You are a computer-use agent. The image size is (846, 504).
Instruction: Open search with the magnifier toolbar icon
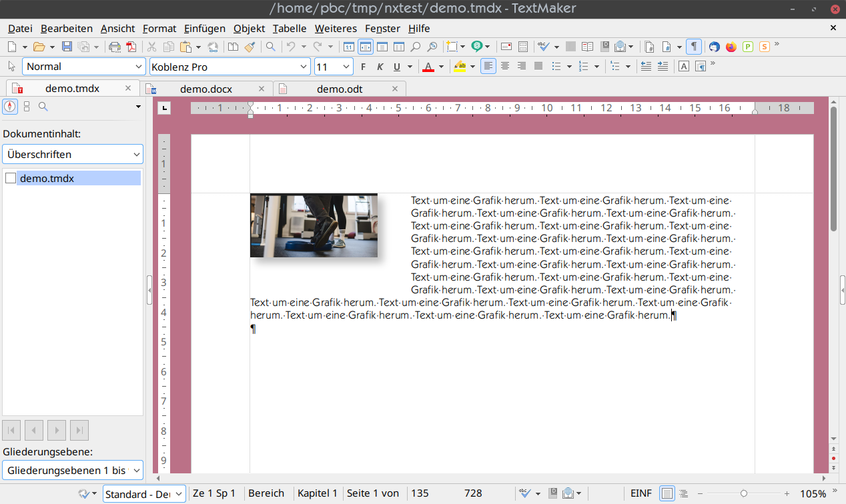point(270,47)
